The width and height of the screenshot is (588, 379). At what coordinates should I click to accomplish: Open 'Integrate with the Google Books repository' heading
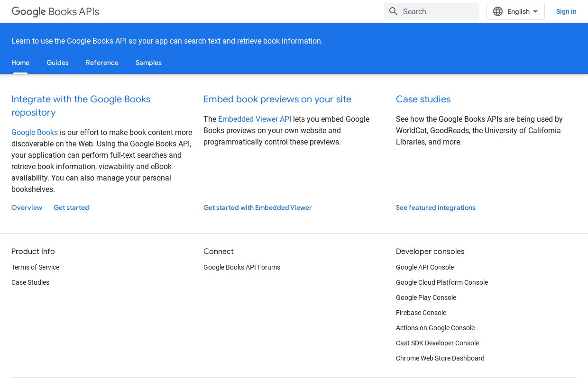81,106
